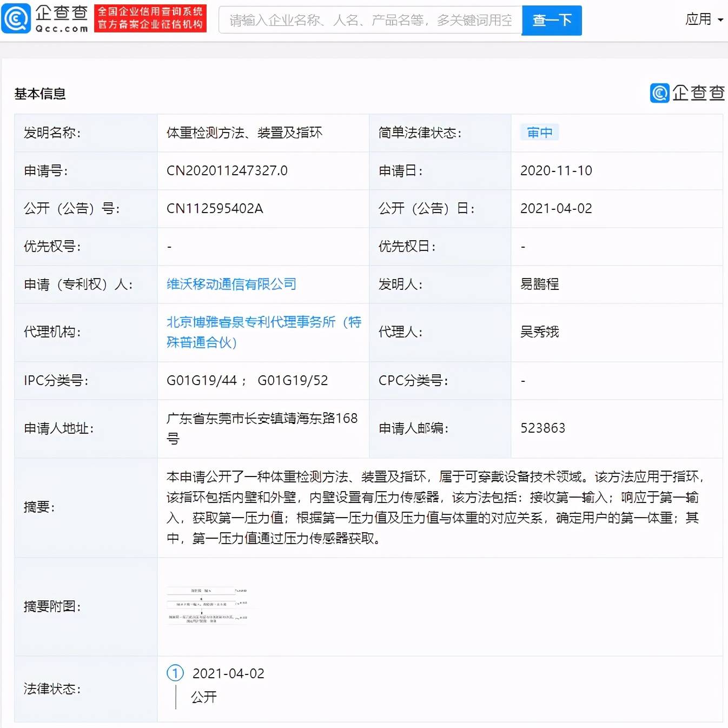
Task: Open applicant link 维沃移动通信有限公司
Action: click(x=231, y=284)
